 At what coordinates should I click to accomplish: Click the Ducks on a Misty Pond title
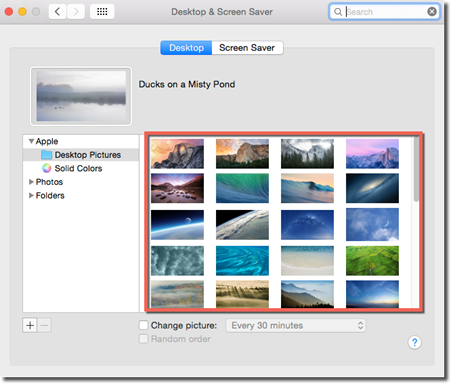(187, 84)
